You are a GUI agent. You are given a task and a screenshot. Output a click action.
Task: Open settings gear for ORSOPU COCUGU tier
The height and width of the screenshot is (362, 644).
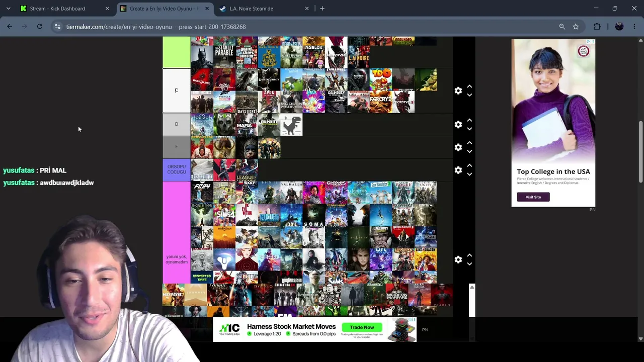(x=458, y=170)
